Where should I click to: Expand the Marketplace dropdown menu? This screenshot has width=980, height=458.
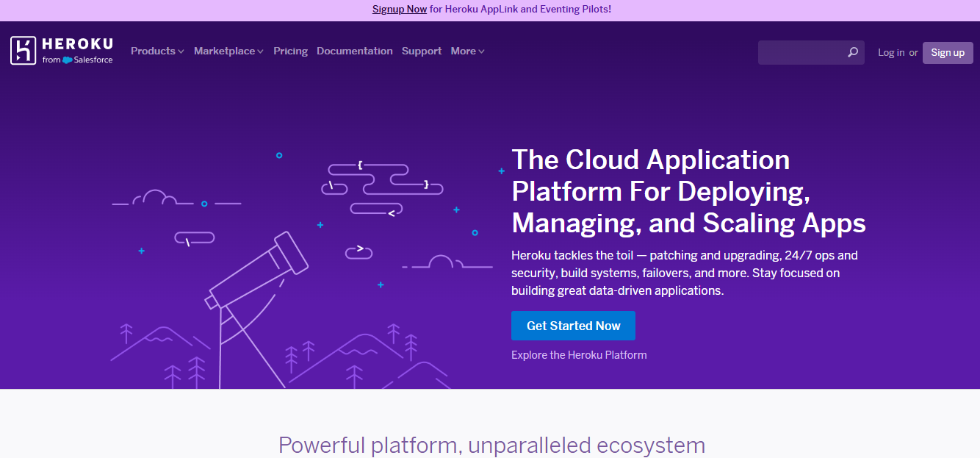point(228,51)
